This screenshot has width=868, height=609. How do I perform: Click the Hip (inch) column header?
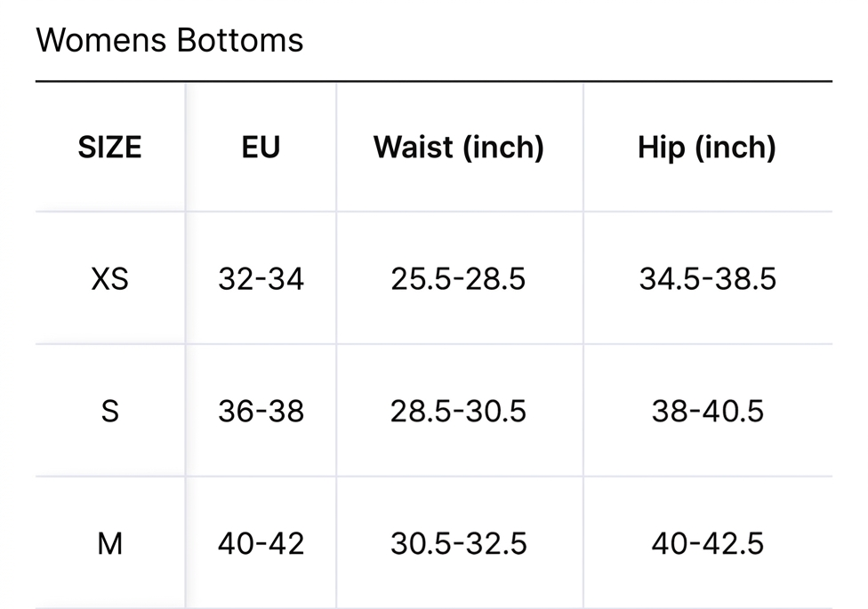[x=707, y=148]
